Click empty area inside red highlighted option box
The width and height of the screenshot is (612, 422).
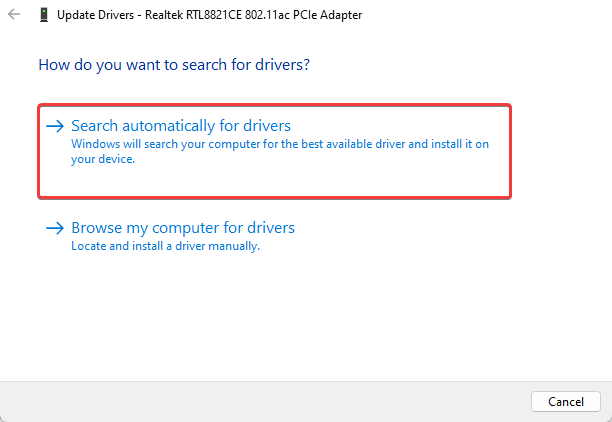coord(312,182)
